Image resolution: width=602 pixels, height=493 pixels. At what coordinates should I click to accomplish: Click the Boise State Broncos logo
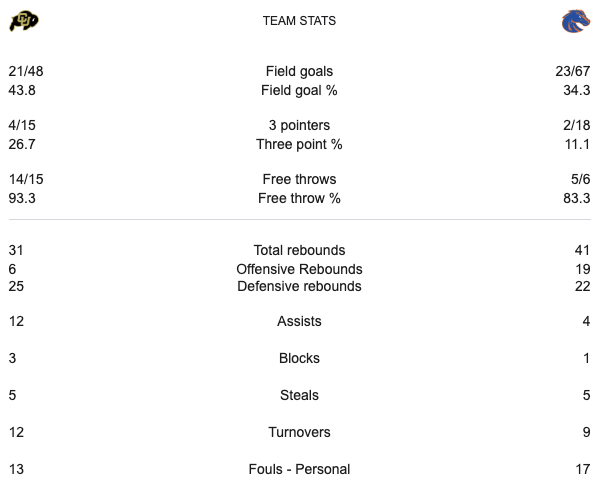(x=575, y=21)
